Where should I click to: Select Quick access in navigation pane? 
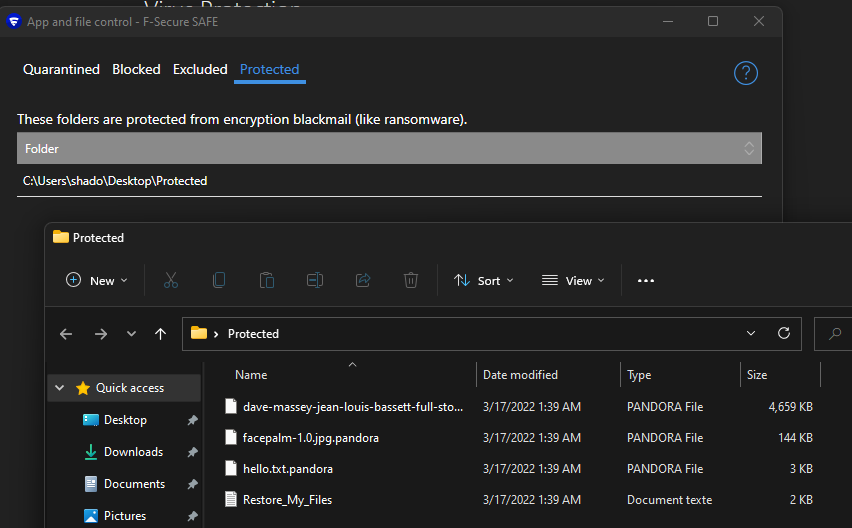point(130,388)
